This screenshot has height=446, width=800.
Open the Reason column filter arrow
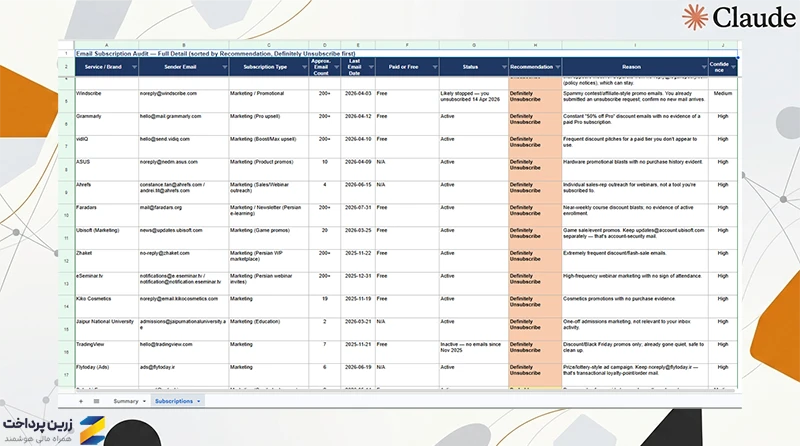pos(704,67)
